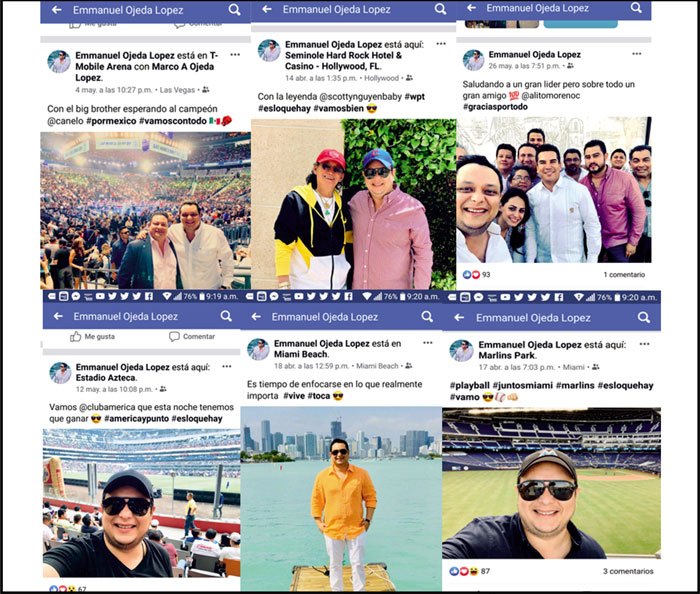Image resolution: width=700 pixels, height=594 pixels.
Task: Open three-dot menu on Marlins Park post
Action: pos(644,344)
